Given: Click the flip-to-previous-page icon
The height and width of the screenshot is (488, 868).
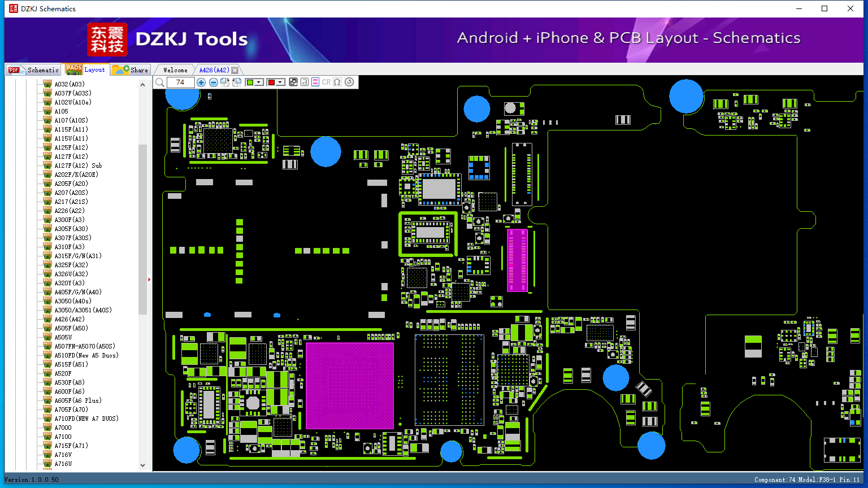Looking at the screenshot, I should [x=236, y=82].
